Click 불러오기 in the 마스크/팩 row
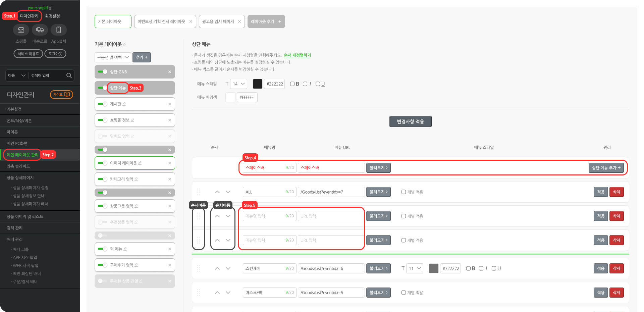The image size is (644, 312). tap(378, 293)
